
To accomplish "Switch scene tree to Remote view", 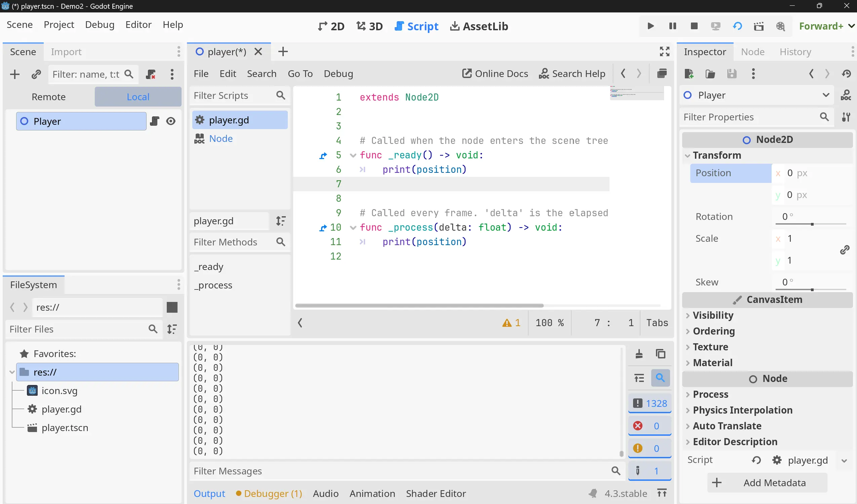I will tap(49, 97).
